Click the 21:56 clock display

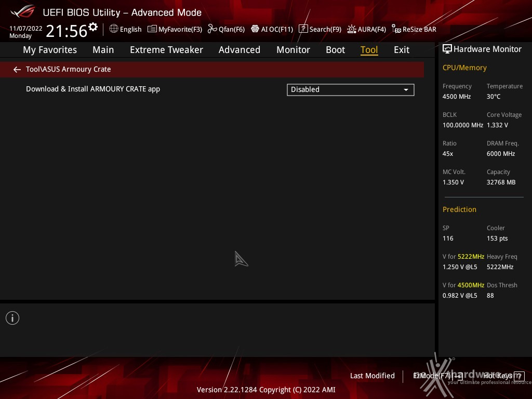(66, 31)
